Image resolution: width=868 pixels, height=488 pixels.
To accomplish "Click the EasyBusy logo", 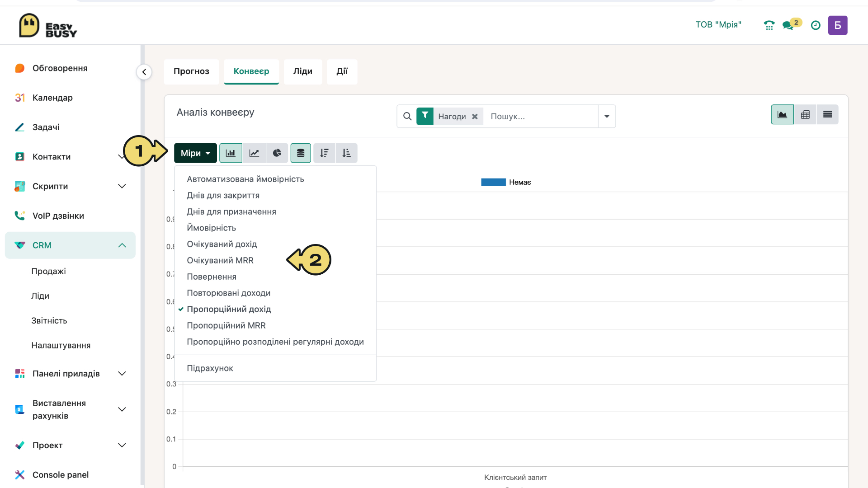I will point(48,25).
